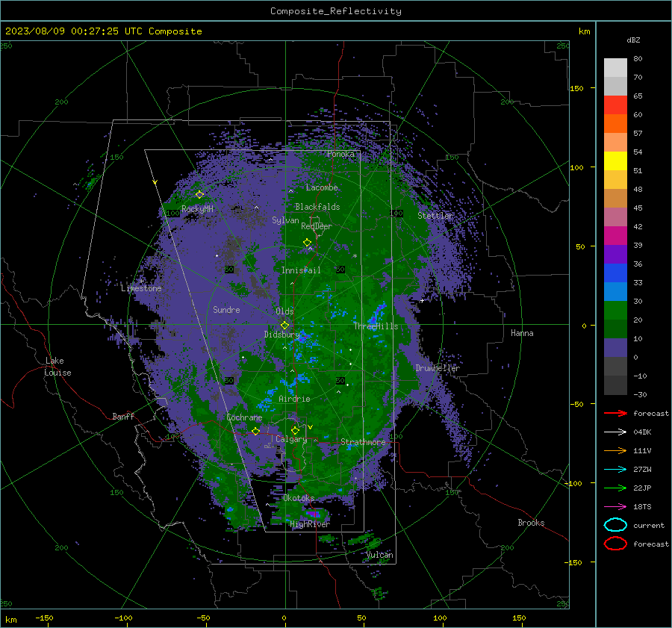The height and width of the screenshot is (628, 672).
Task: Click the Brooks city label
Action: click(531, 523)
